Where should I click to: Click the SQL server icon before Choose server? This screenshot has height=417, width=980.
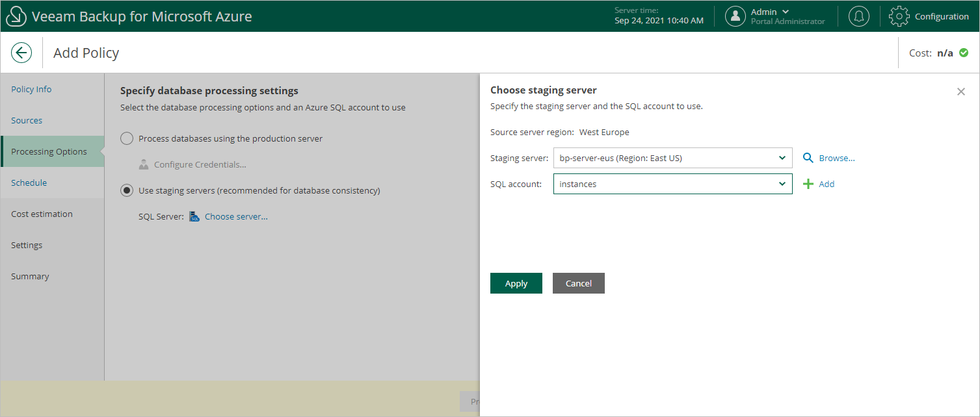tap(194, 216)
